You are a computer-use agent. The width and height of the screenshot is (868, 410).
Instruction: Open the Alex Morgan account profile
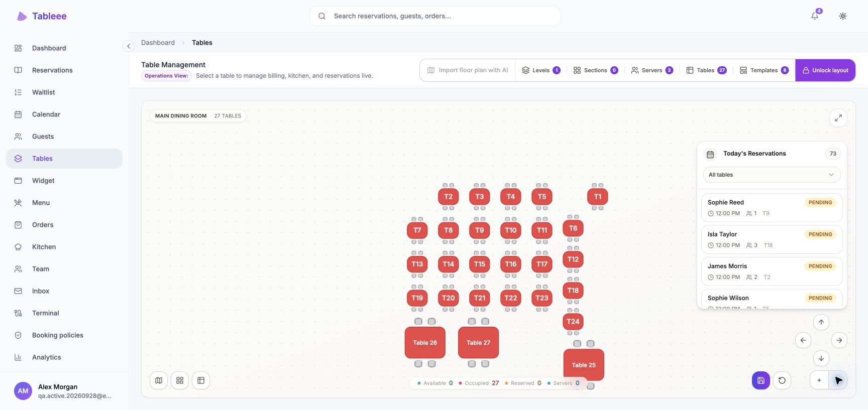tap(64, 391)
